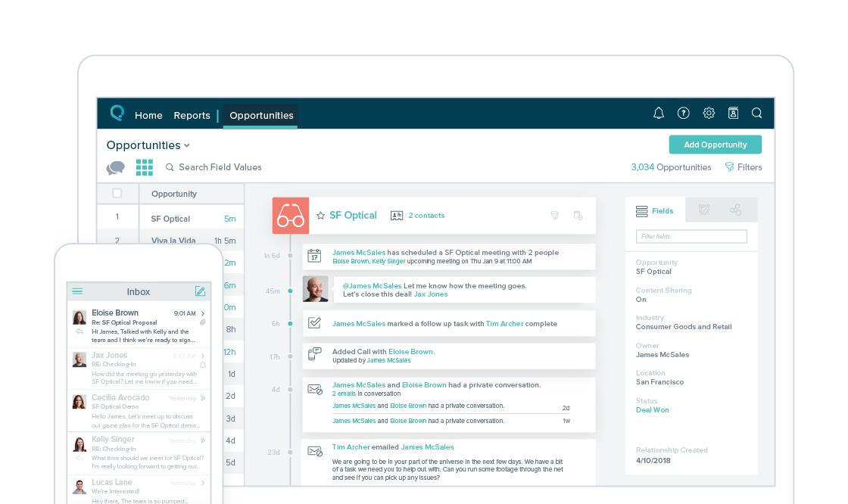The image size is (848, 504).
Task: Open the phone Inbox hamburger menu
Action: click(77, 291)
